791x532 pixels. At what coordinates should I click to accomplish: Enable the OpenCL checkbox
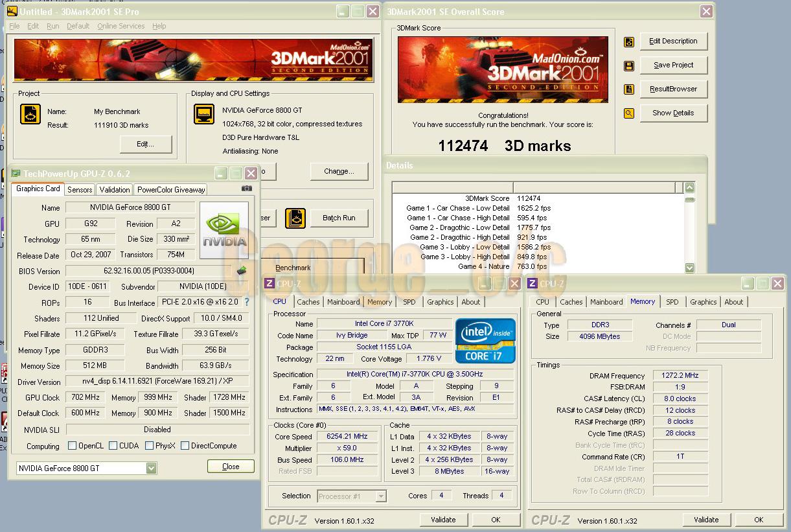(x=73, y=446)
